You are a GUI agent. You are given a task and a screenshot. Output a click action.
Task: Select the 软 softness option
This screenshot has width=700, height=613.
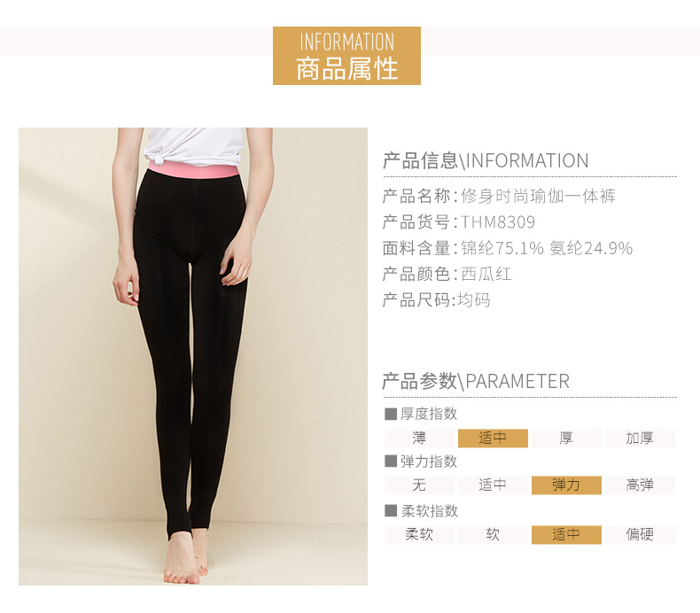(493, 535)
